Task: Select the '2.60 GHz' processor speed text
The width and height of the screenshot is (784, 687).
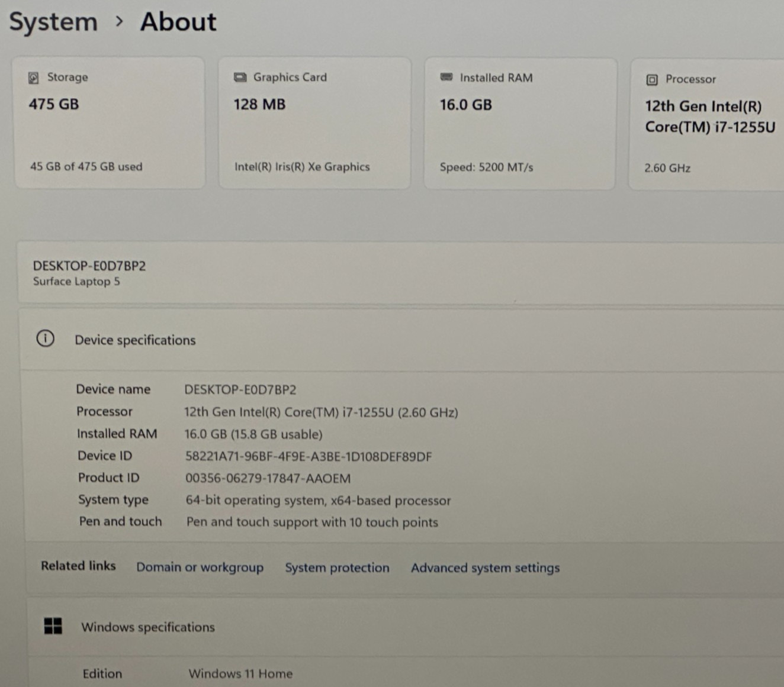Action: tap(667, 168)
